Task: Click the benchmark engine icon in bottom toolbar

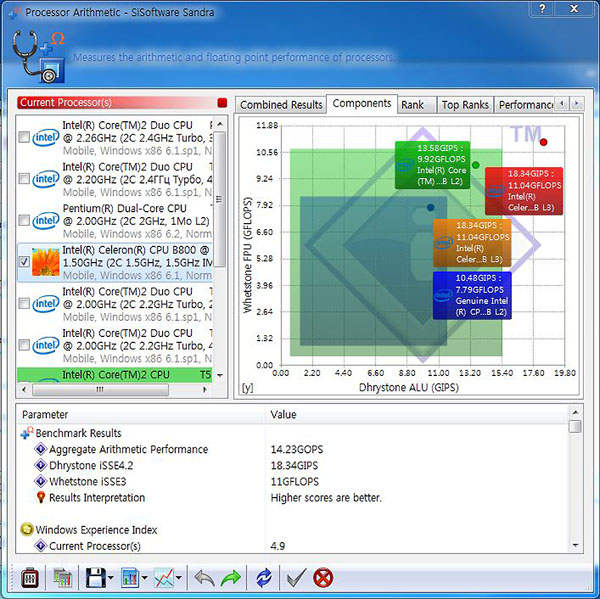Action: (x=29, y=578)
